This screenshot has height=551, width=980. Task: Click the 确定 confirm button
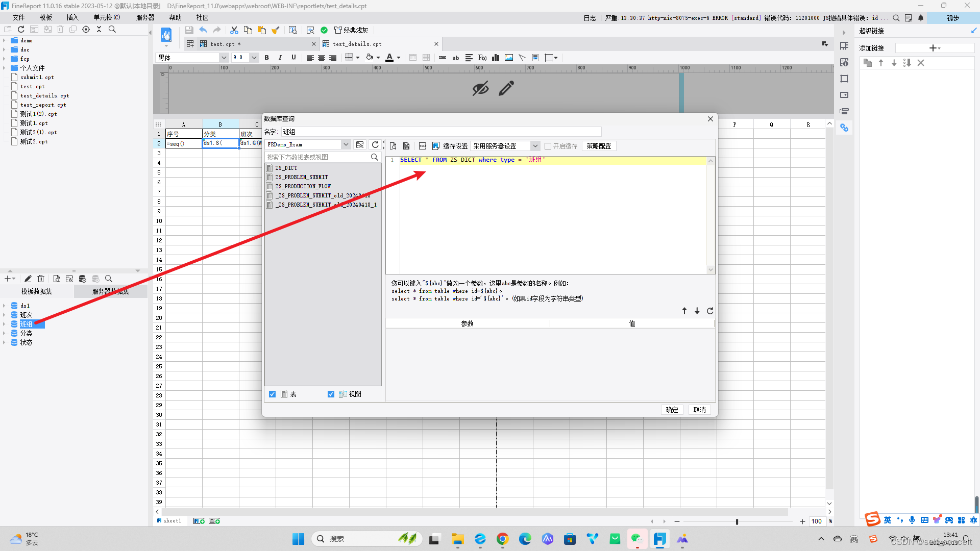(672, 410)
